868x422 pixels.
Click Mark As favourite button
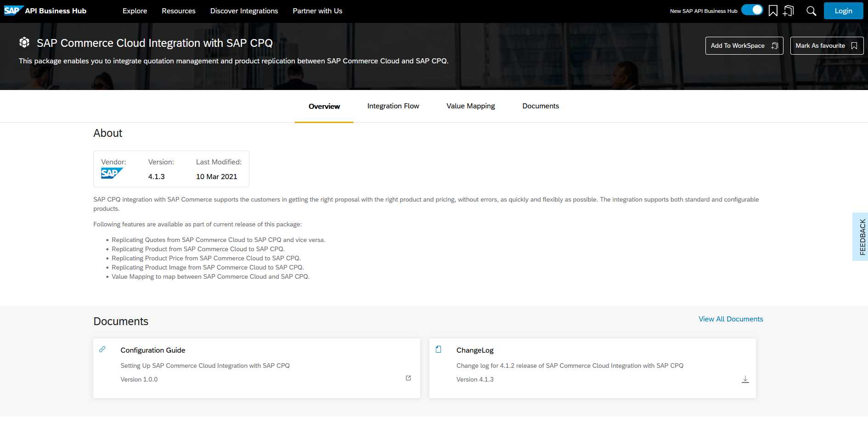(x=827, y=45)
